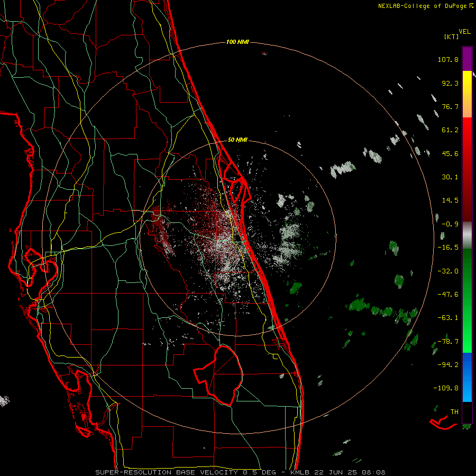The width and height of the screenshot is (476, 476).
Task: Click the -16.5 scale value
Action: [448, 248]
